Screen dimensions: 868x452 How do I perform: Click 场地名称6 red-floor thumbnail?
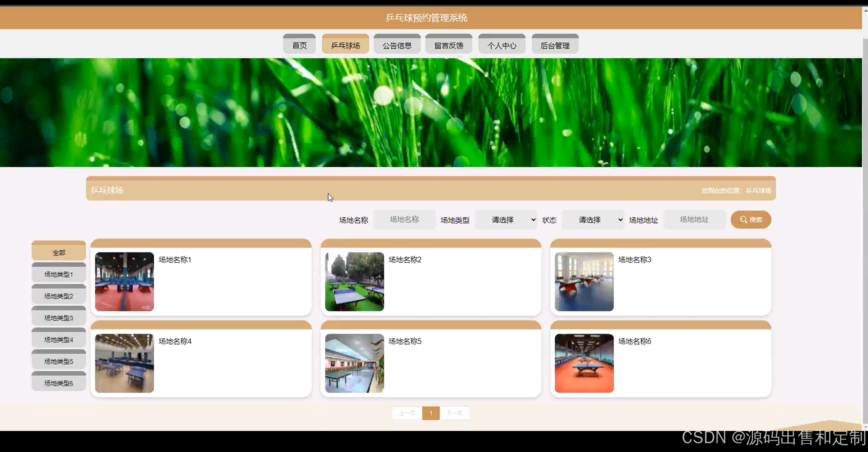[x=584, y=363]
